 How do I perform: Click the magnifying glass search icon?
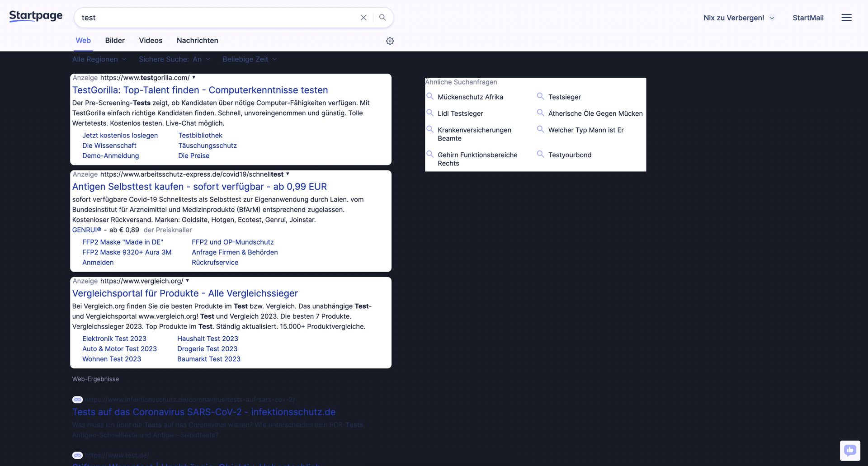click(382, 18)
